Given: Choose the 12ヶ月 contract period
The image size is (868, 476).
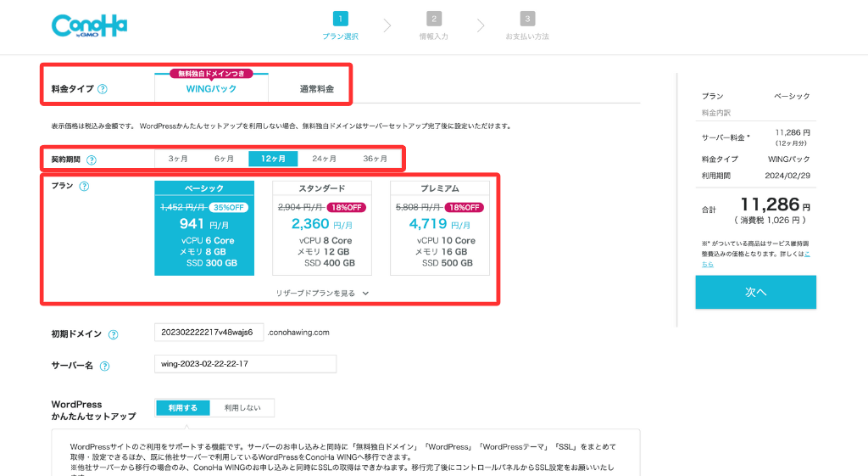Looking at the screenshot, I should pyautogui.click(x=273, y=159).
